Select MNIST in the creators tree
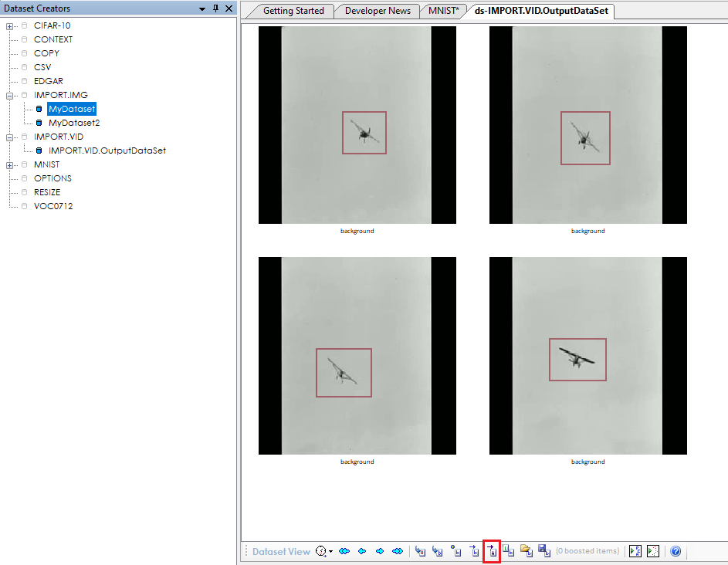This screenshot has width=728, height=565. point(46,165)
